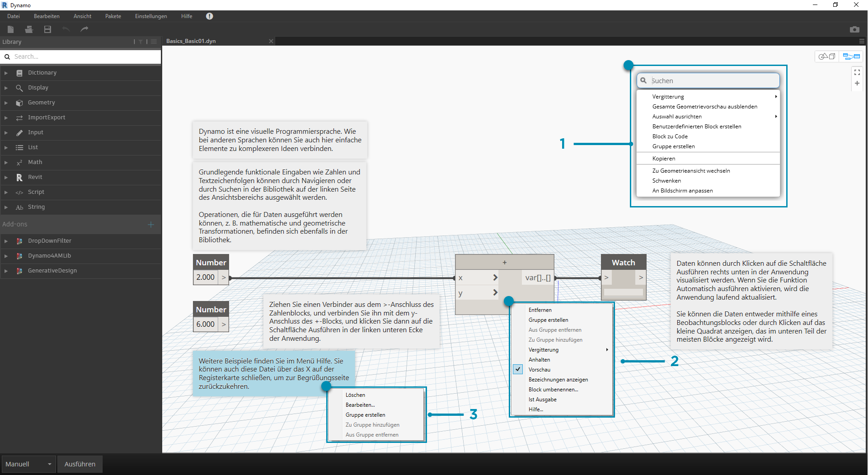Click the var[]..[] output port
The height and width of the screenshot is (475, 868).
[x=538, y=277]
